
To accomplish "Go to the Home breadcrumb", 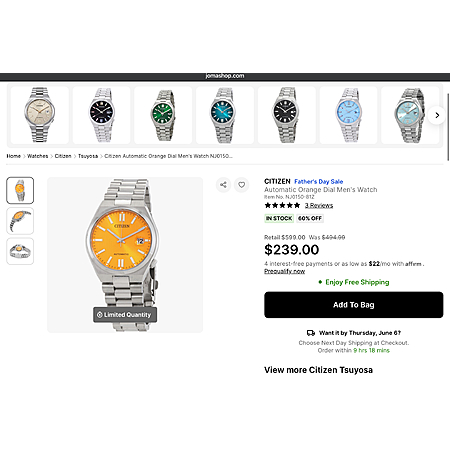I will [x=14, y=156].
